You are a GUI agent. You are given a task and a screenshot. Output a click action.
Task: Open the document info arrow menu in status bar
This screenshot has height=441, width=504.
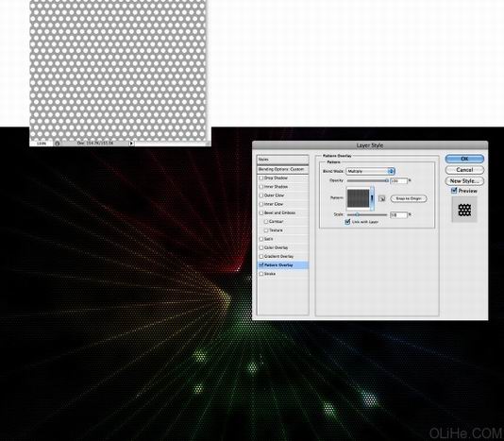[131, 144]
